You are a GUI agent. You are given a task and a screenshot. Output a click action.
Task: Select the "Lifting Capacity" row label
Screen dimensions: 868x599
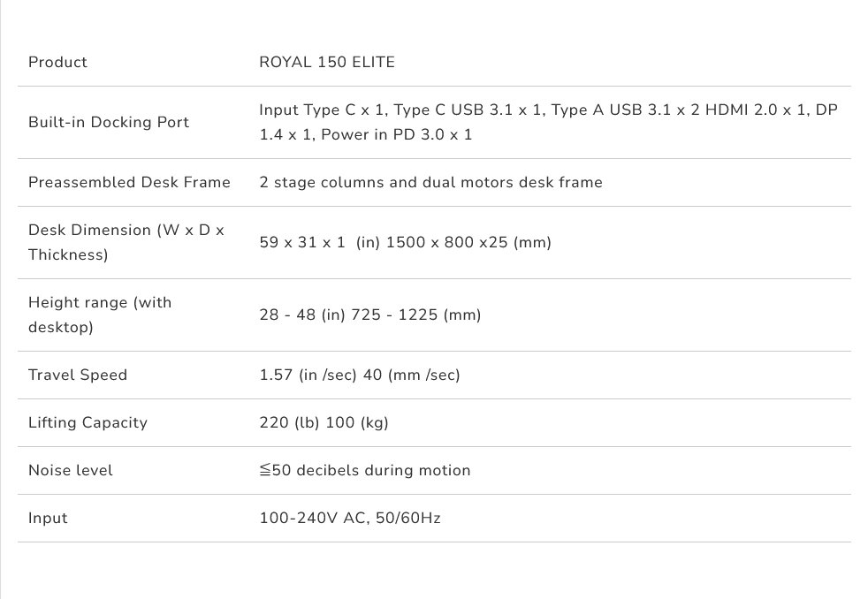(88, 422)
